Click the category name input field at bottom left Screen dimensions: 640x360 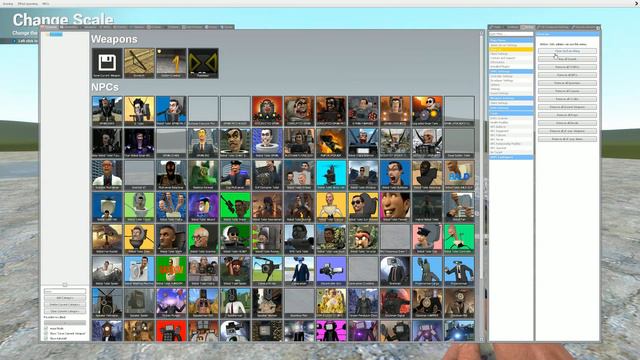65,291
